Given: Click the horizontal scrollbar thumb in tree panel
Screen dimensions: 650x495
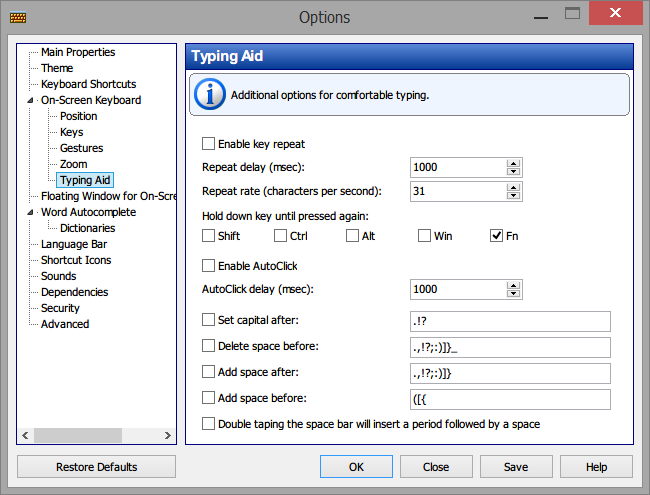Looking at the screenshot, I should click(x=78, y=435).
